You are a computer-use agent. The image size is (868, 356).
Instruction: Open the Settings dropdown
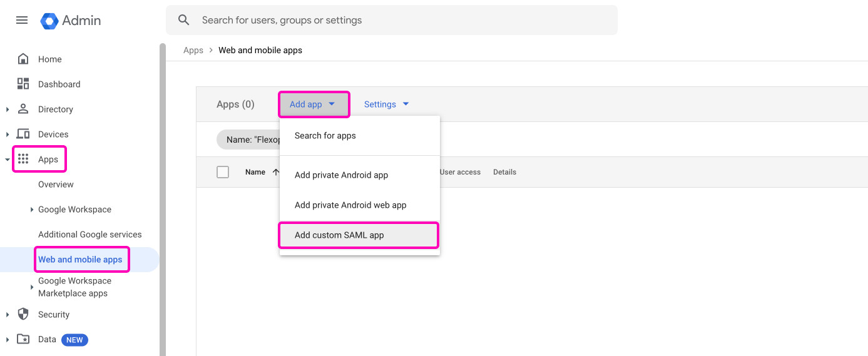coord(386,104)
